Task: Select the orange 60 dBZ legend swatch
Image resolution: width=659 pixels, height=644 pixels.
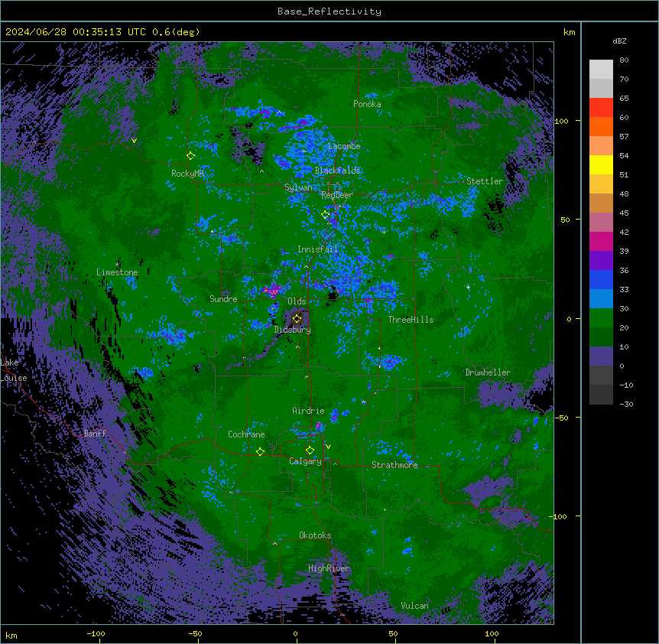Action: click(x=601, y=126)
